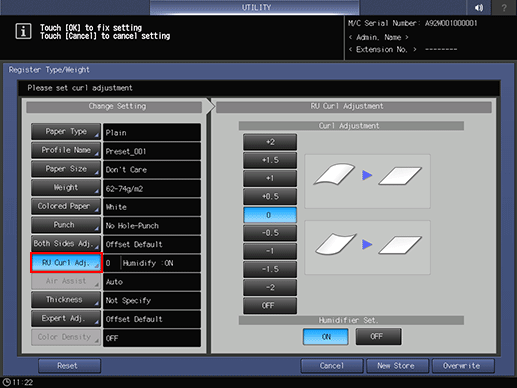The height and width of the screenshot is (388, 517).
Task: Tap the M/C Serial Number text
Action: pos(413,23)
